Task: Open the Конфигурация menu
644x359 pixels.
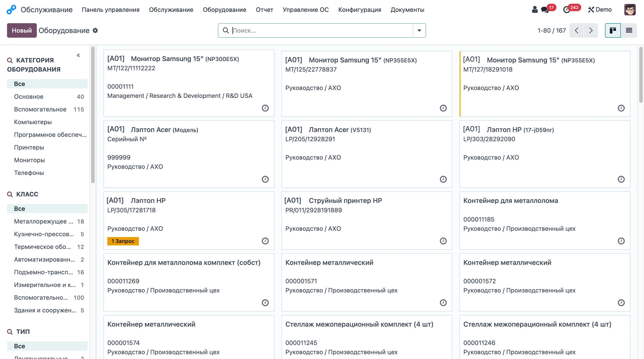Action: pos(359,9)
